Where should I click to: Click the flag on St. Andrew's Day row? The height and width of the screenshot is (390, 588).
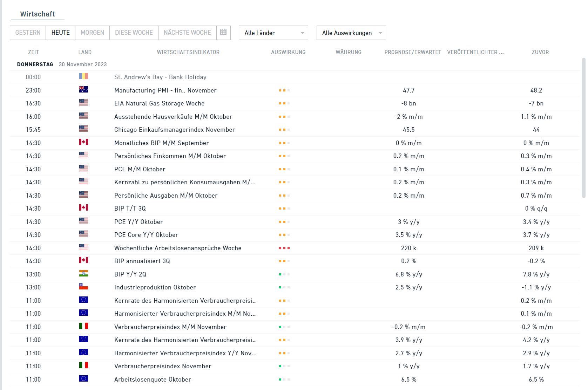click(83, 76)
